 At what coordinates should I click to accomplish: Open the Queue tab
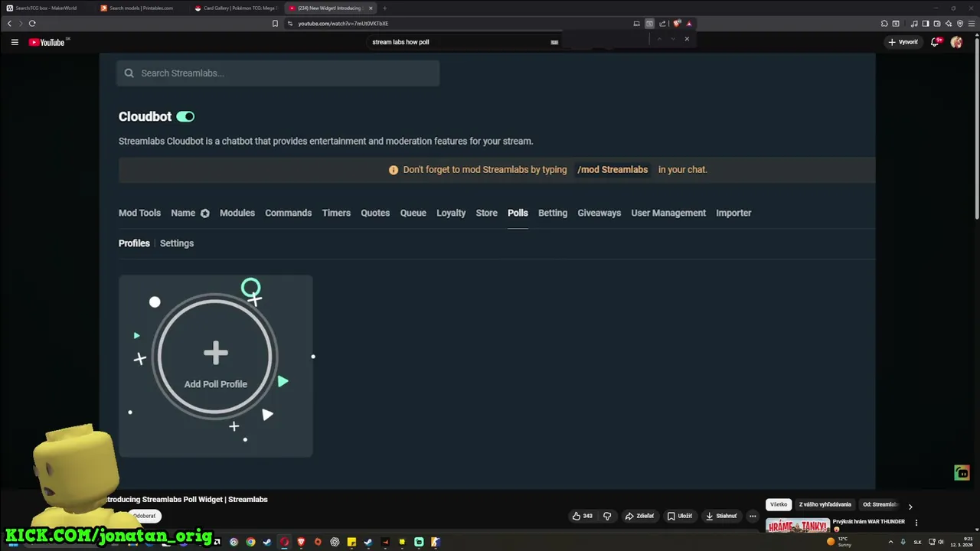click(x=413, y=213)
